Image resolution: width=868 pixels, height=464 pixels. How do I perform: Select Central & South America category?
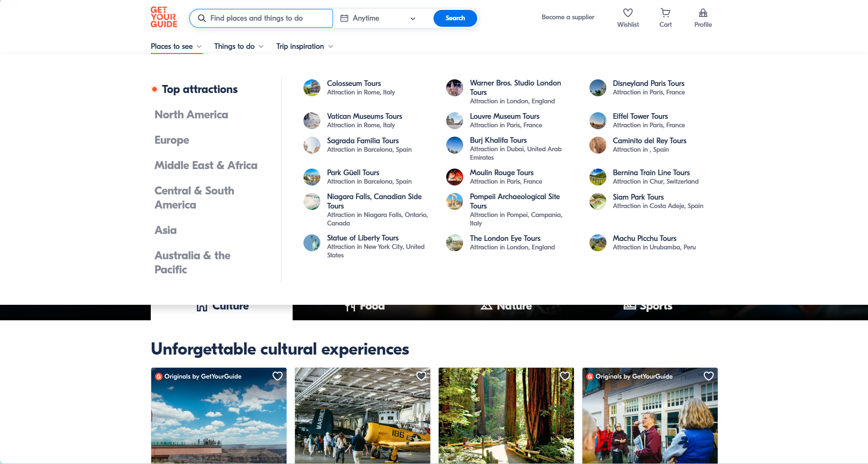click(194, 198)
